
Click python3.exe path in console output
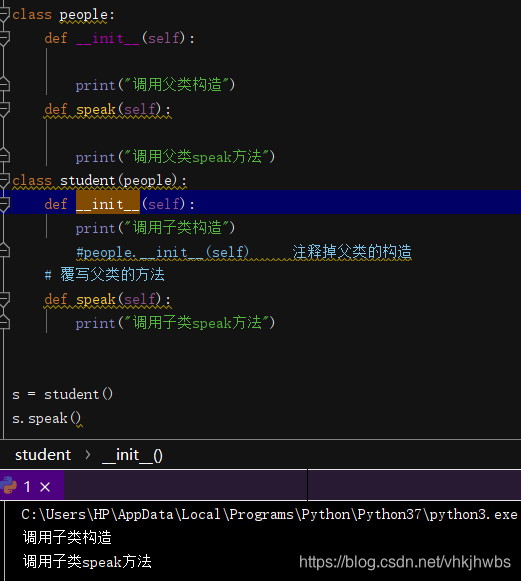[269, 515]
